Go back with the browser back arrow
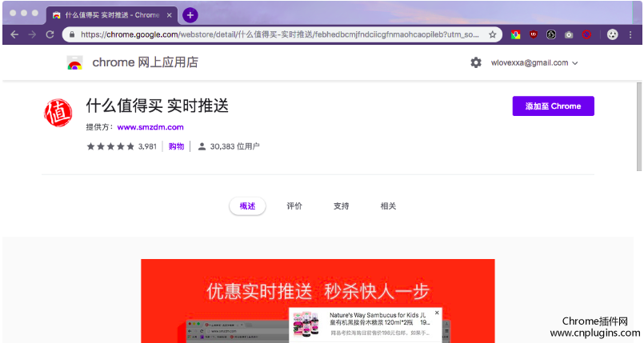The height and width of the screenshot is (343, 644). (14, 35)
